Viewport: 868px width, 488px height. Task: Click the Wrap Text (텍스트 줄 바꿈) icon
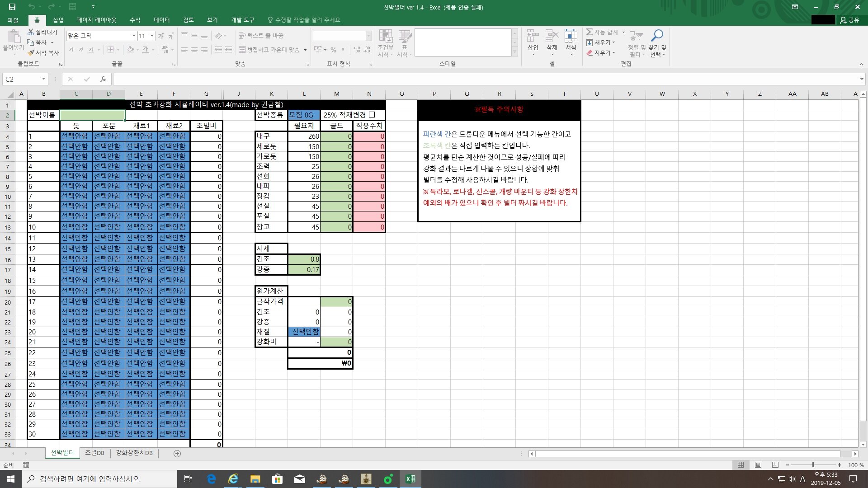[242, 36]
